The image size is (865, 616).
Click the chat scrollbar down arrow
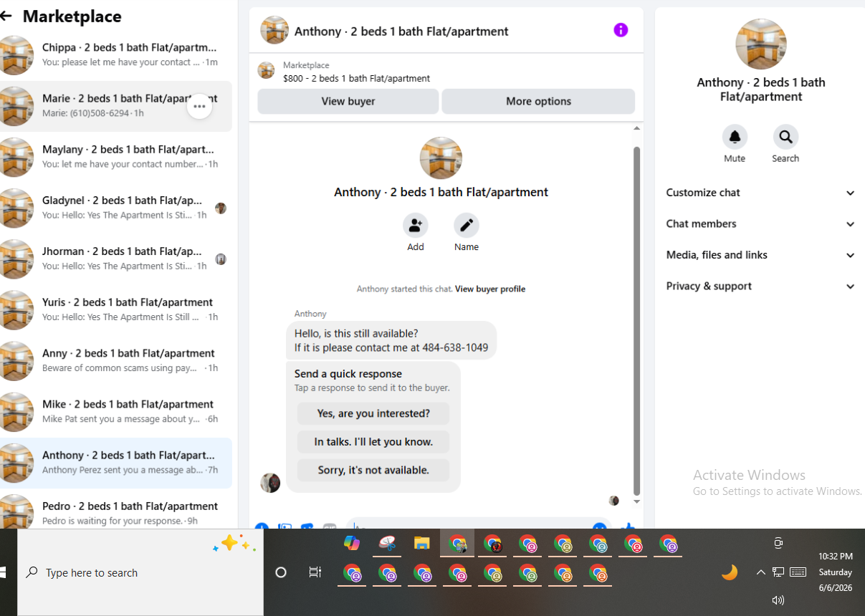pyautogui.click(x=636, y=502)
